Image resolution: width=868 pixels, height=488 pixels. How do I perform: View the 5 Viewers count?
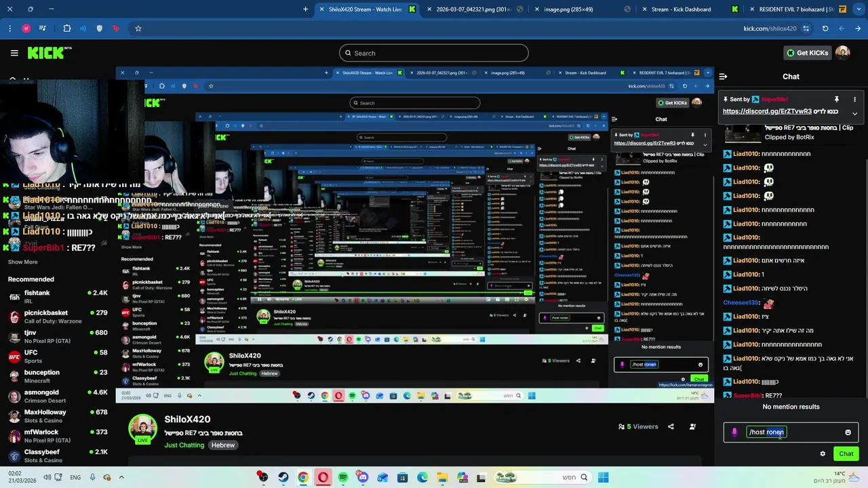point(638,427)
